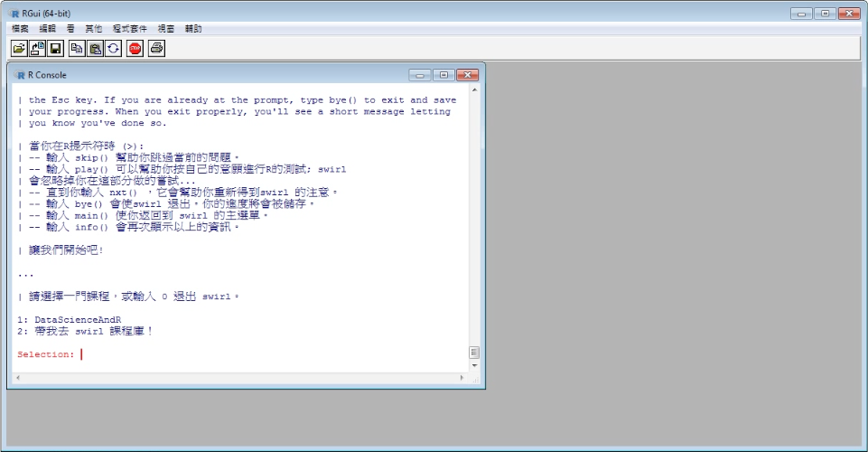The height and width of the screenshot is (452, 868).
Task: Click the R Console title bar text
Action: pyautogui.click(x=47, y=75)
